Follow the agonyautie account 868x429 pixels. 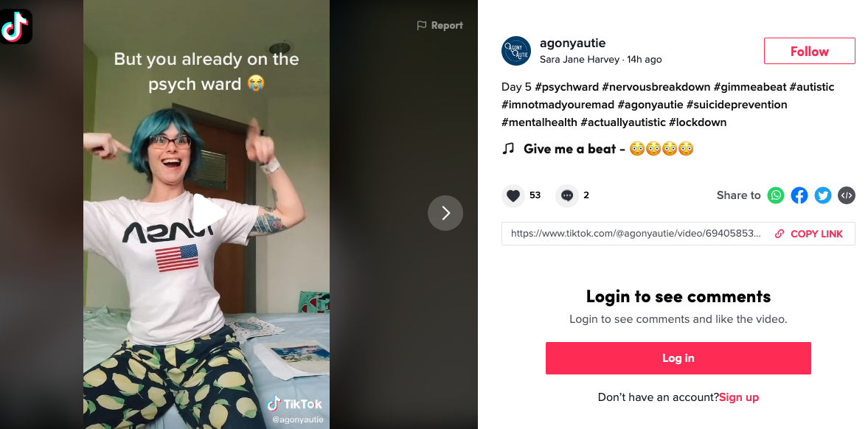(x=809, y=52)
